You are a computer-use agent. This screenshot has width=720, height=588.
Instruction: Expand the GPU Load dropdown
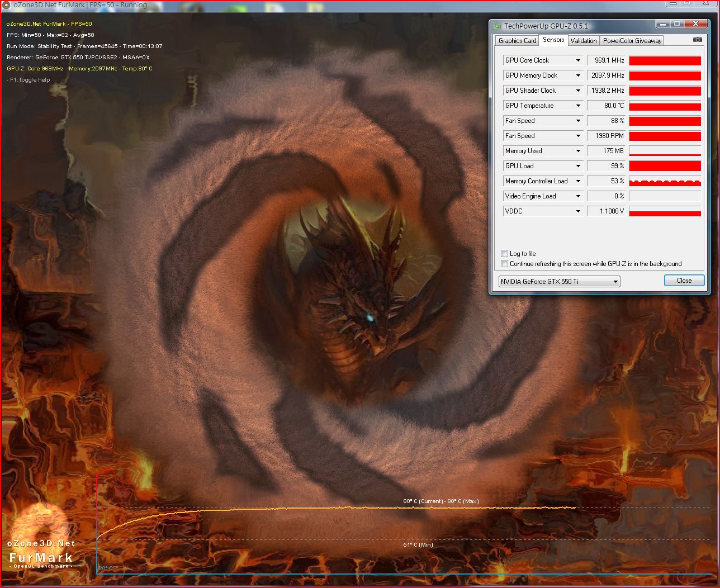click(x=578, y=166)
